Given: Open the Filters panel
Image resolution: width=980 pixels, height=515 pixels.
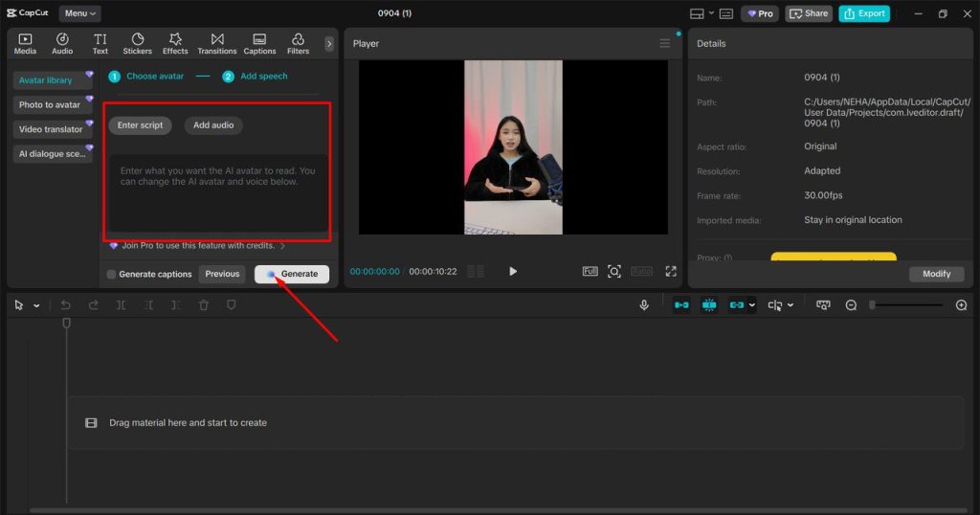Looking at the screenshot, I should (298, 43).
